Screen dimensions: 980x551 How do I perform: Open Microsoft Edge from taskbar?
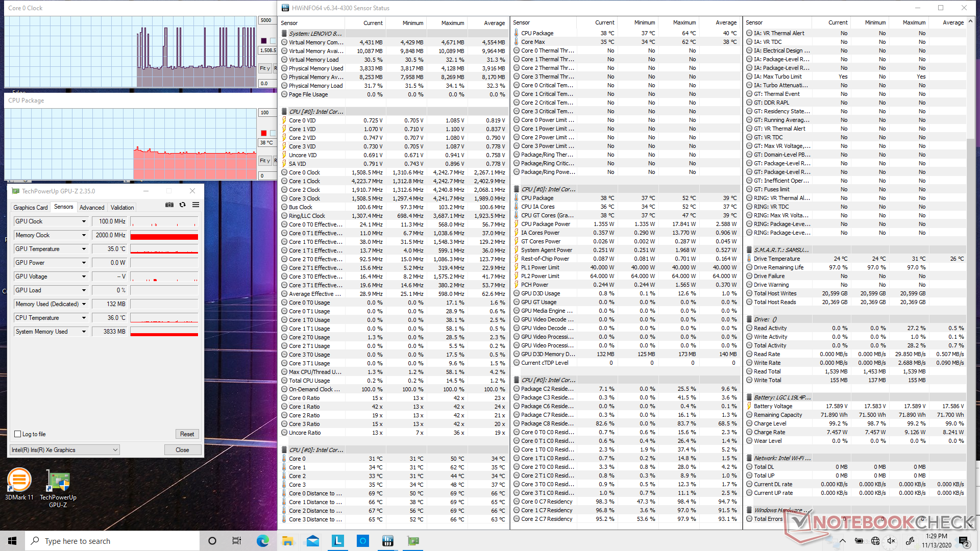(x=262, y=541)
